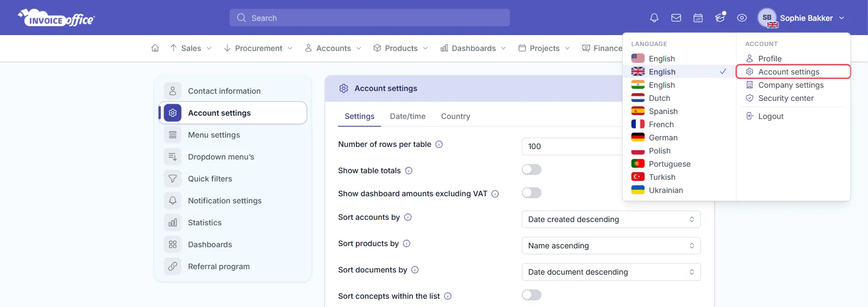The image size is (868, 307).
Task: Select US flag English language
Action: [679, 59]
